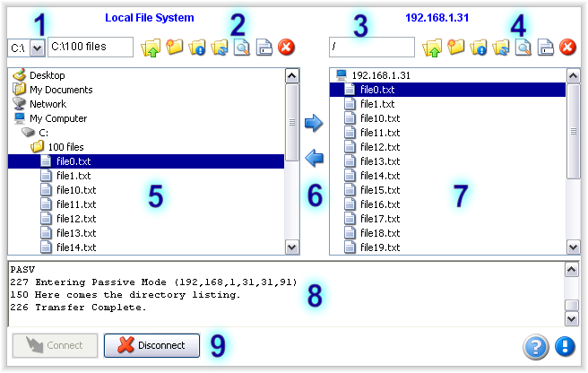Select remote file19.txt
The width and height of the screenshot is (588, 373).
pyautogui.click(x=380, y=247)
